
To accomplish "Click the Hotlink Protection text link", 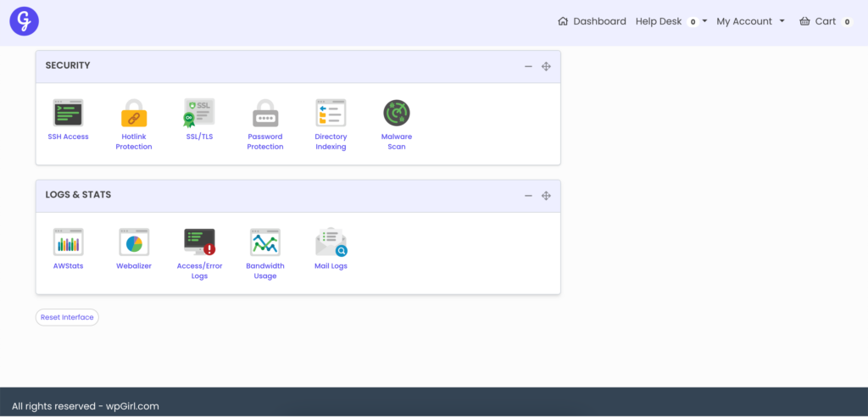I will click(x=134, y=142).
